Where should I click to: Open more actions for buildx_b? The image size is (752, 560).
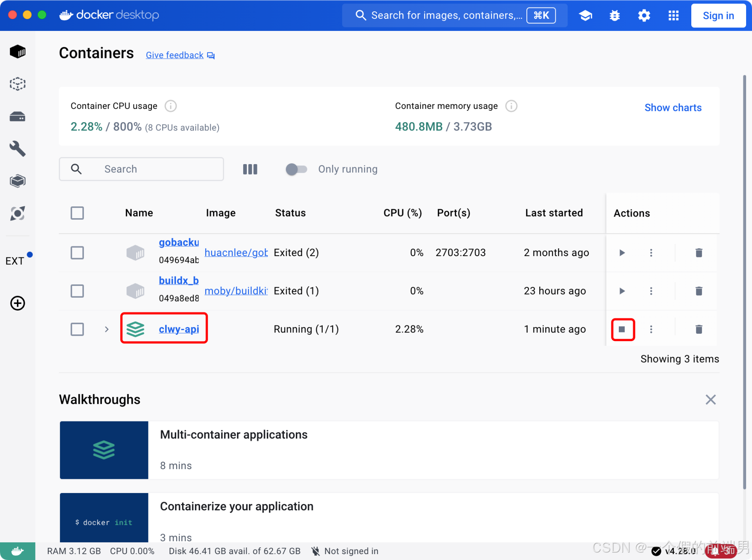pos(651,291)
